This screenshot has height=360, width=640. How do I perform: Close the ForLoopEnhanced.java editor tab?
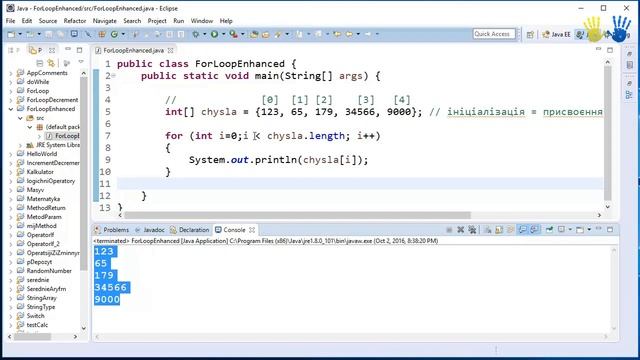pyautogui.click(x=171, y=51)
